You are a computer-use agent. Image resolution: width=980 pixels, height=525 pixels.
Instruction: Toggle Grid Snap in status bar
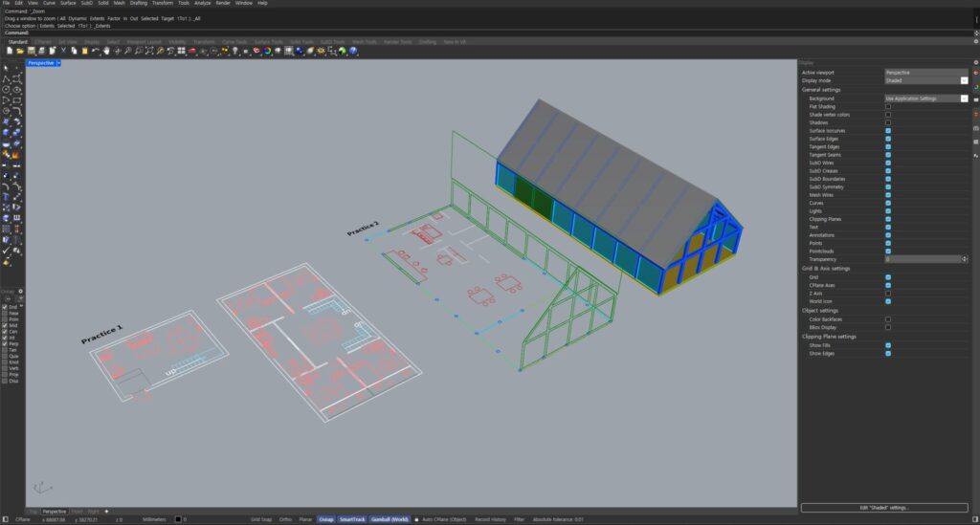(261, 519)
